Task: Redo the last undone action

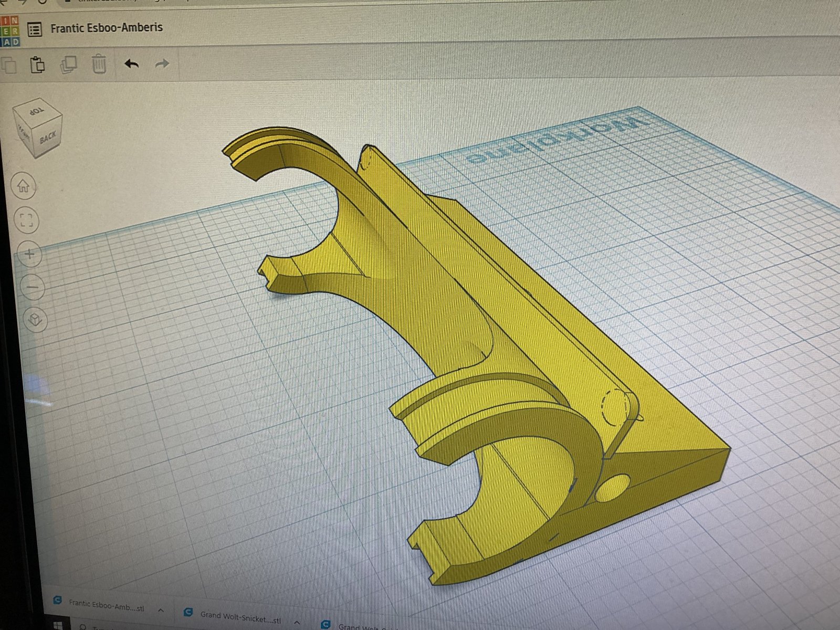Action: (x=162, y=64)
